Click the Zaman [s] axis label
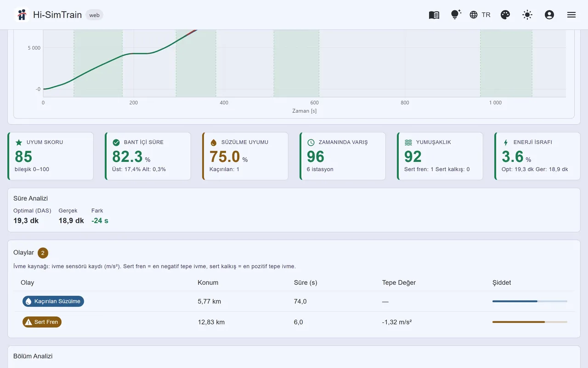The width and height of the screenshot is (588, 368). pyautogui.click(x=304, y=111)
